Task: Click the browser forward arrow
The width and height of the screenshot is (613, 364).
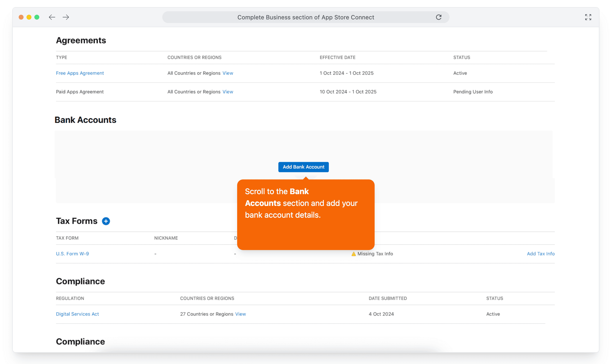Action: point(66,17)
